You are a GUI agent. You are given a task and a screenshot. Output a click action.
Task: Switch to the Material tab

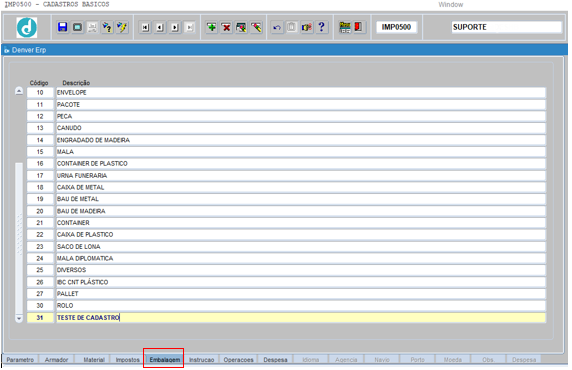tap(94, 359)
